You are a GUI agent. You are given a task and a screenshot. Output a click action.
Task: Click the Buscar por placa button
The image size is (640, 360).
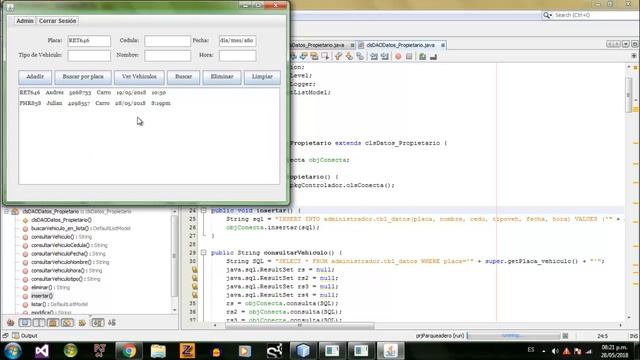tap(83, 77)
